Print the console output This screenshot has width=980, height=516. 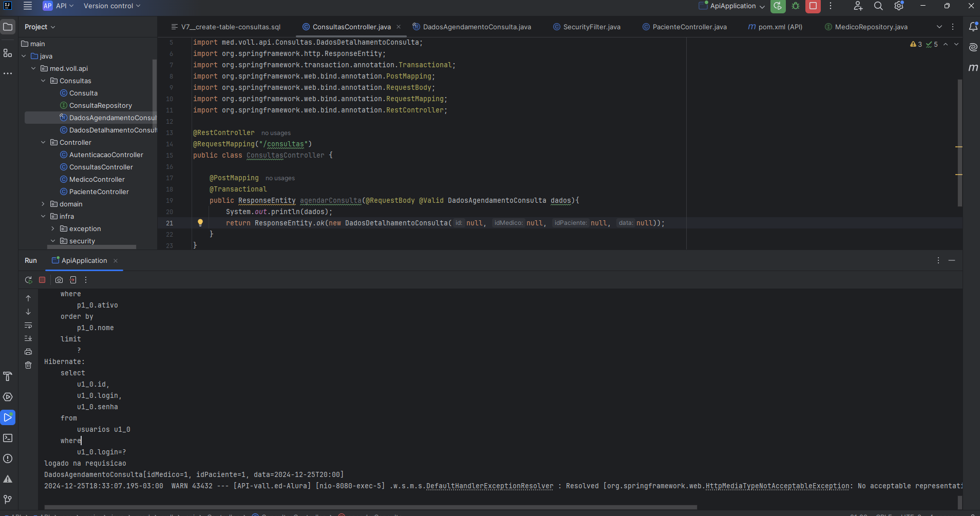click(x=28, y=352)
